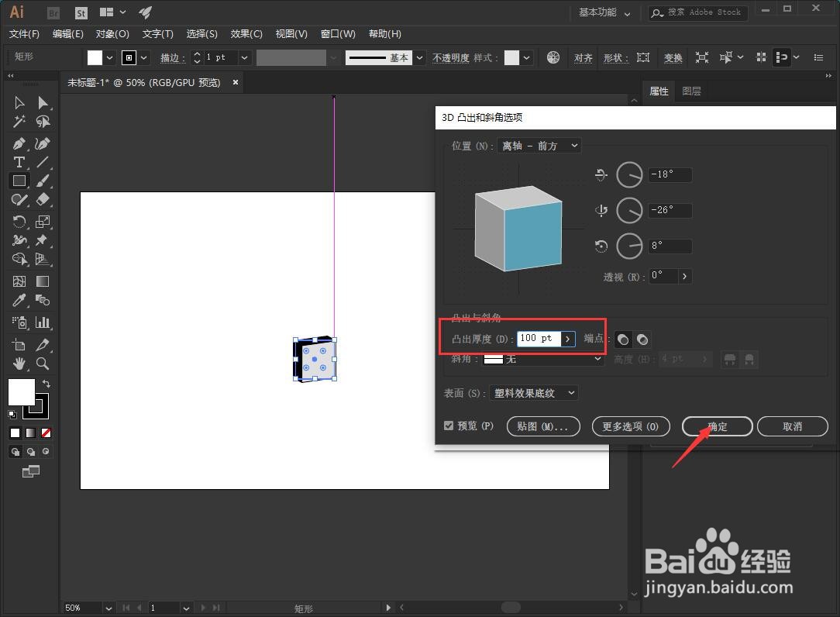Viewport: 840px width, 617px height.
Task: Choose the Shape Builder tool
Action: pos(19,260)
